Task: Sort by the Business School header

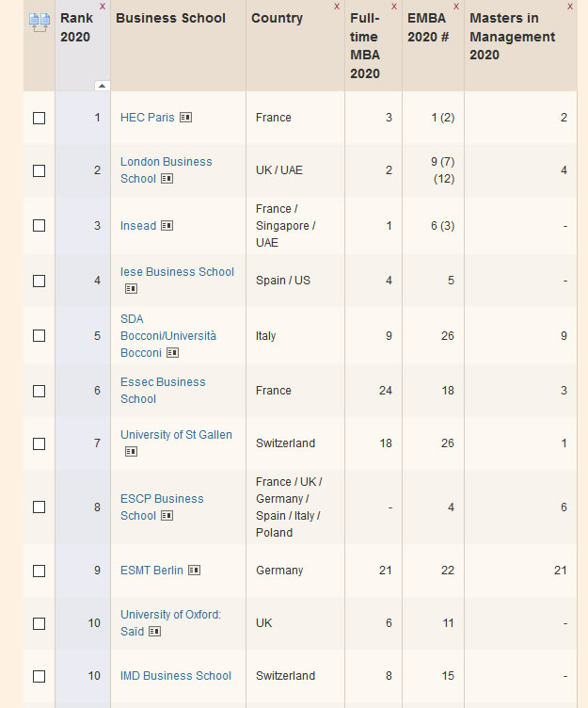Action: pos(170,18)
